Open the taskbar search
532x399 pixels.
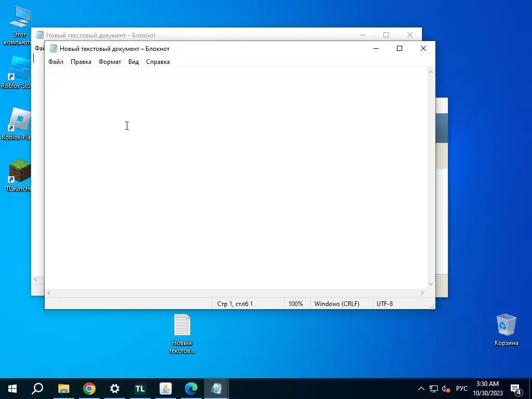tap(37, 389)
